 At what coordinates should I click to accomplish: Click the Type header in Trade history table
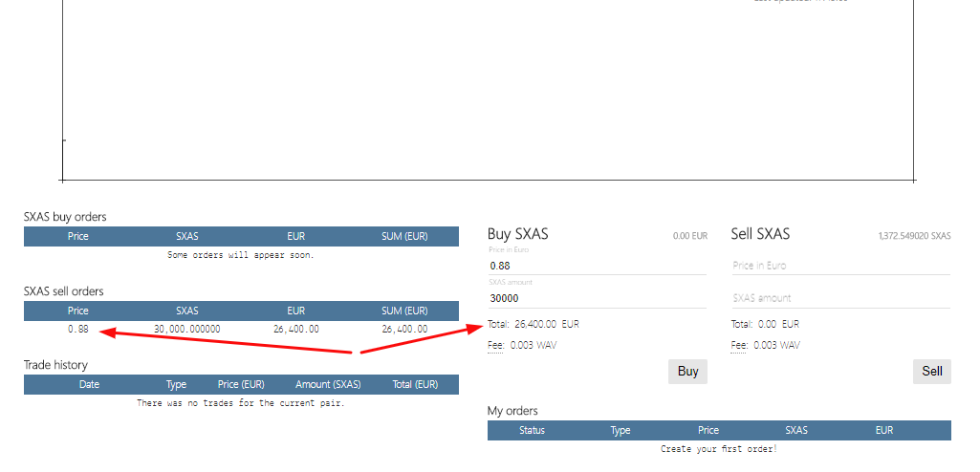tap(176, 385)
